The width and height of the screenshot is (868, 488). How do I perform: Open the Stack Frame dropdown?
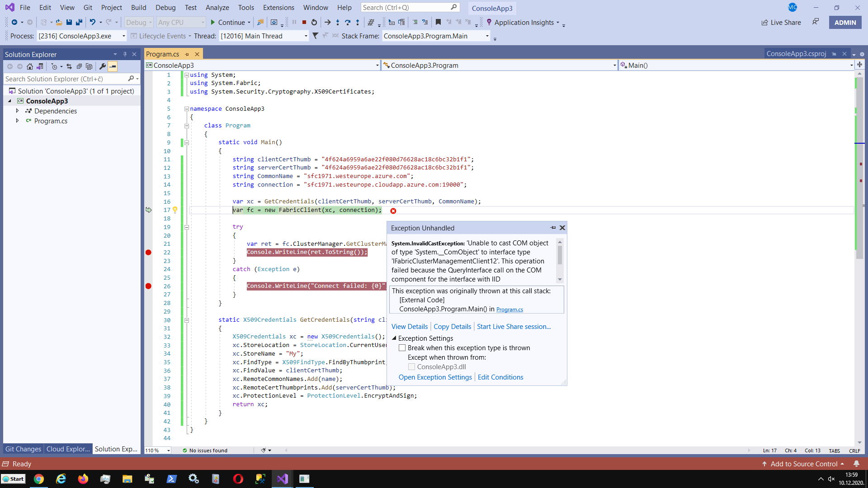pyautogui.click(x=487, y=36)
